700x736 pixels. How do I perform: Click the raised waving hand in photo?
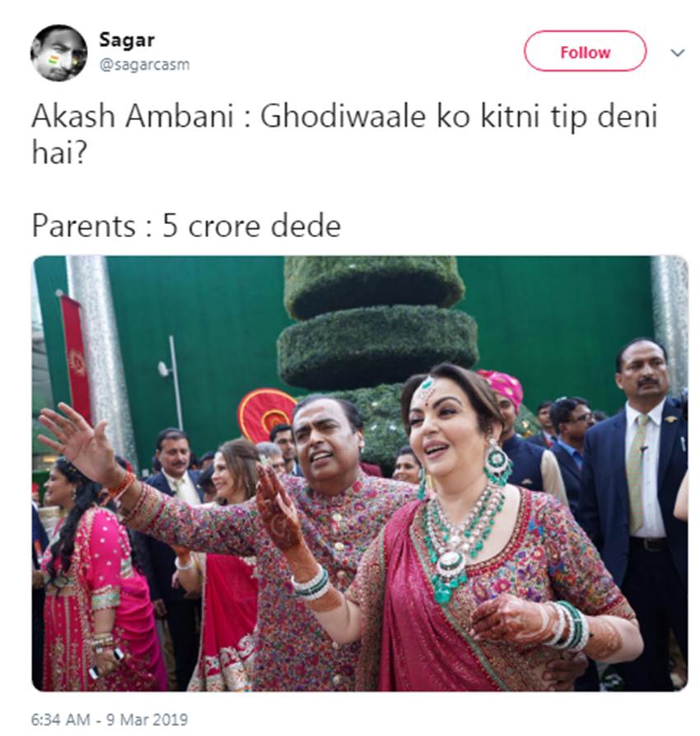pos(77,441)
